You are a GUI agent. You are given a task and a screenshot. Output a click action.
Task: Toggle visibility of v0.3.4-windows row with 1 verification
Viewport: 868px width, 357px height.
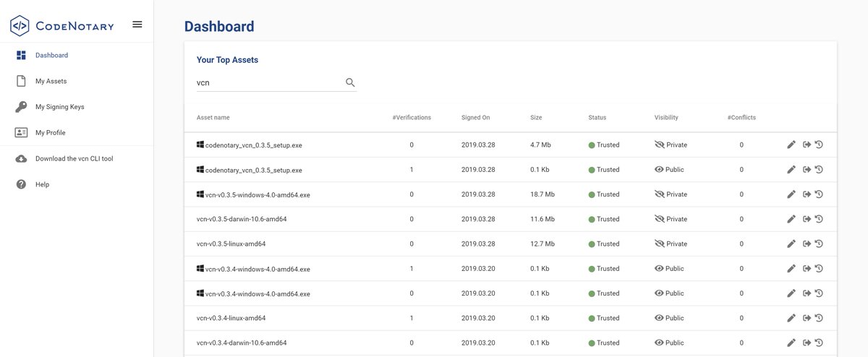point(659,268)
